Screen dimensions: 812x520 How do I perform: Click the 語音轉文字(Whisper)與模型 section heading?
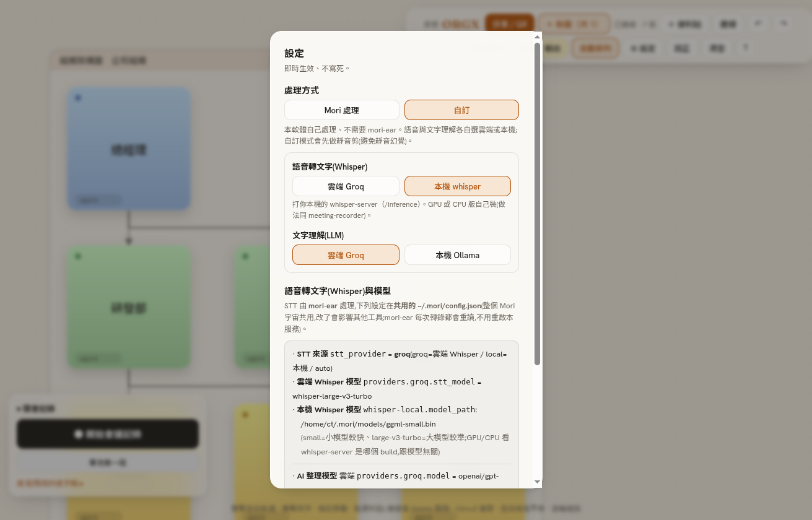click(x=338, y=291)
